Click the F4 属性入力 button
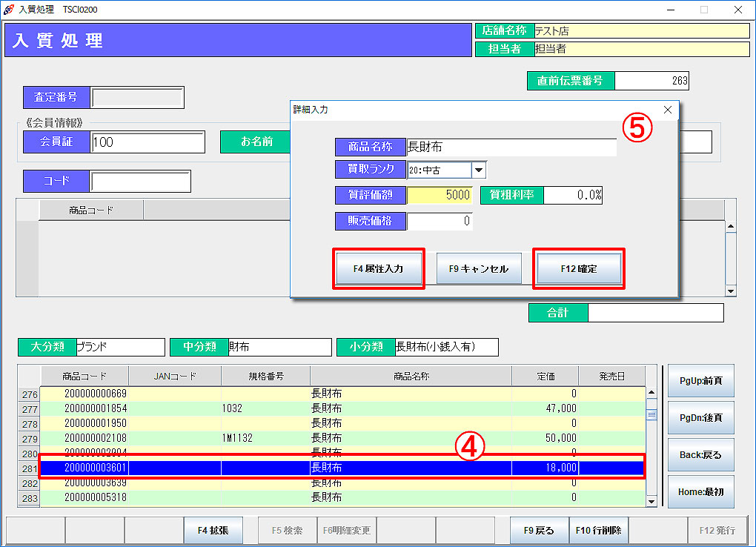 [379, 268]
